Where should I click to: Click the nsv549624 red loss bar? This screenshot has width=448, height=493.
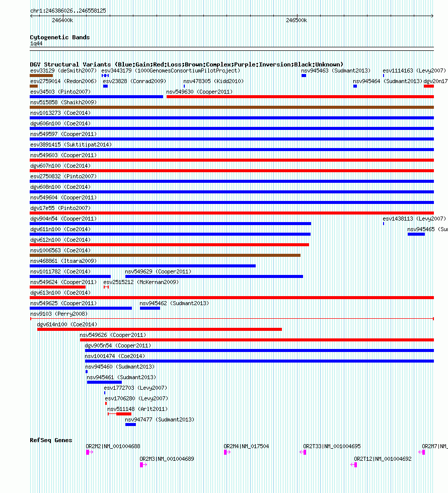click(57, 287)
